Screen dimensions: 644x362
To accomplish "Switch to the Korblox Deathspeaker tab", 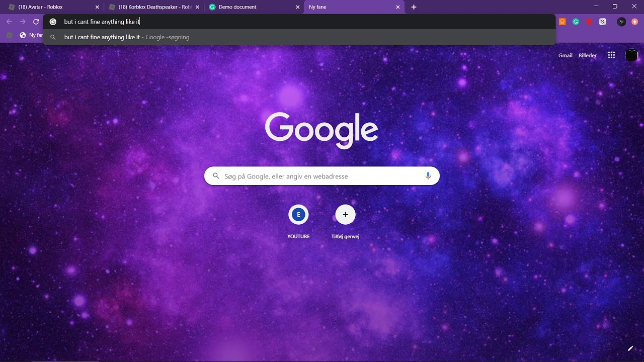I will click(x=154, y=7).
